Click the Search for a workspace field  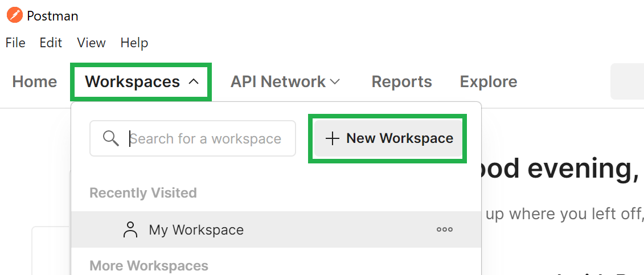point(192,138)
